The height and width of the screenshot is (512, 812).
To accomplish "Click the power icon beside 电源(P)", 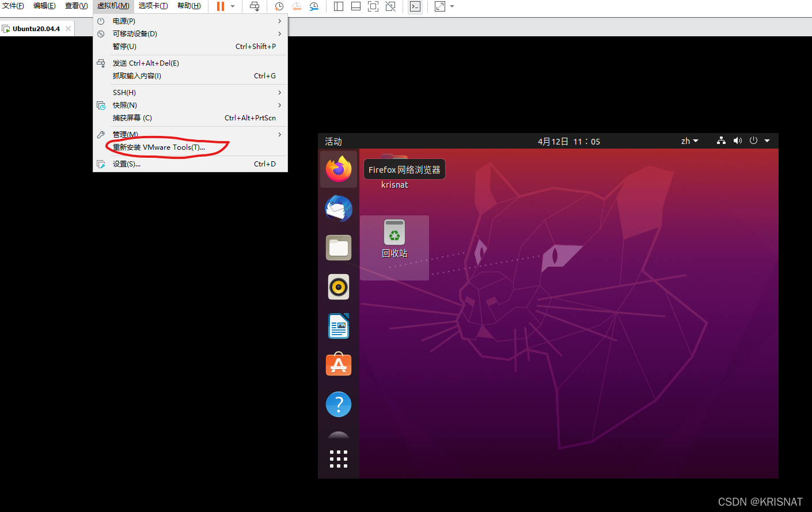I will (101, 21).
